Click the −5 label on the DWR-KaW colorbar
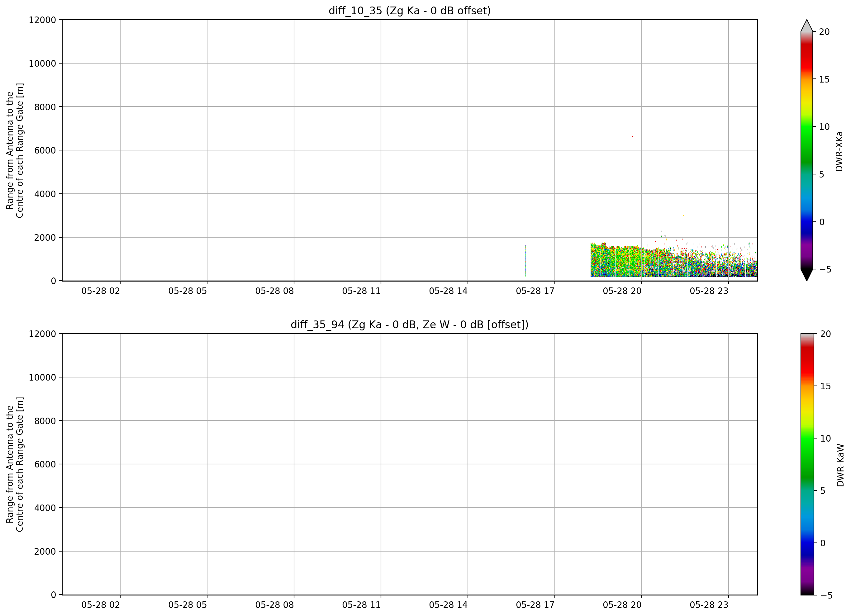 [x=826, y=595]
